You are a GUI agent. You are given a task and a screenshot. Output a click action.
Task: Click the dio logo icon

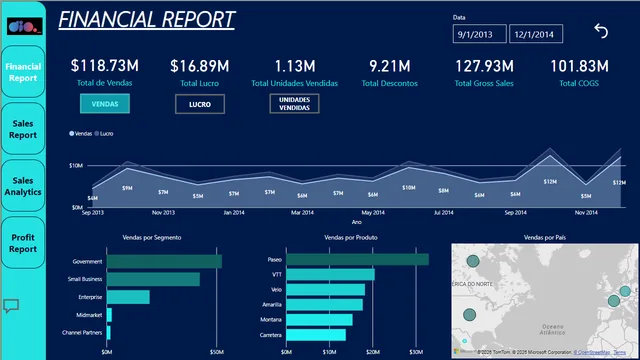tap(24, 27)
